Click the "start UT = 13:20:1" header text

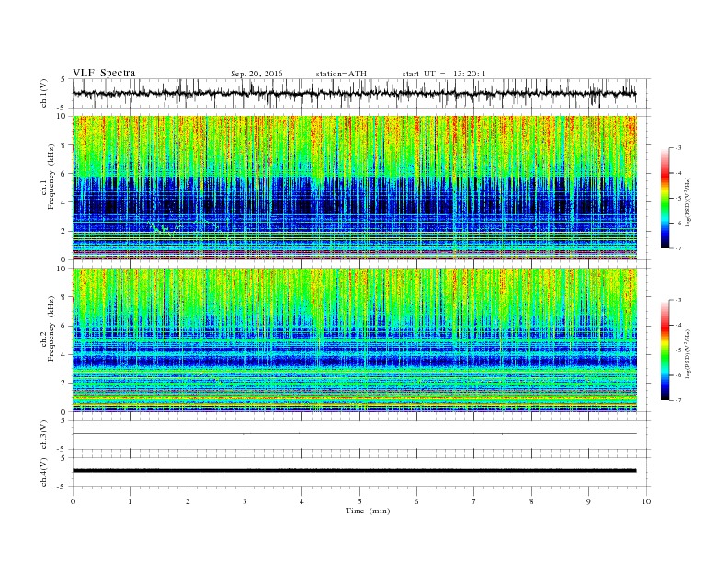tap(444, 74)
